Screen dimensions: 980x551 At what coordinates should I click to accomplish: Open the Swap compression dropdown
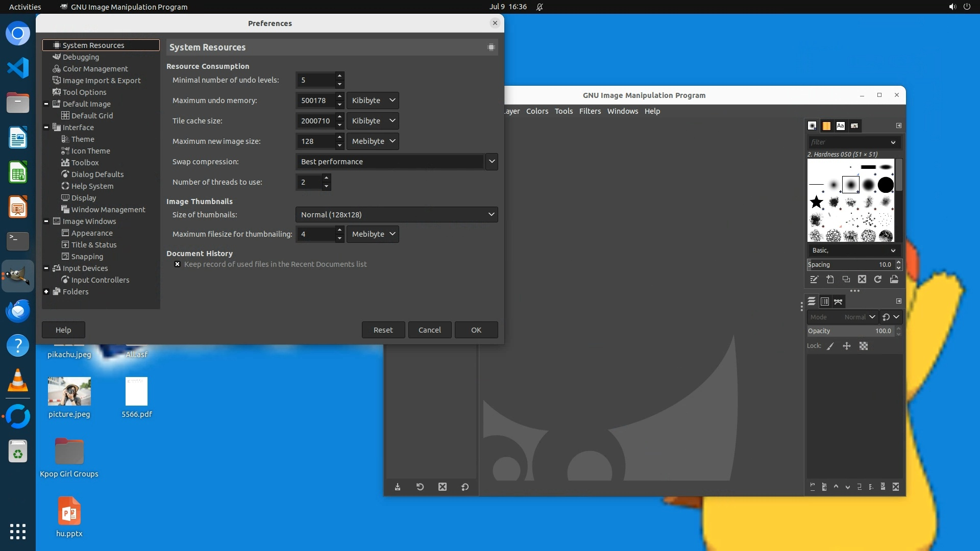tap(491, 162)
